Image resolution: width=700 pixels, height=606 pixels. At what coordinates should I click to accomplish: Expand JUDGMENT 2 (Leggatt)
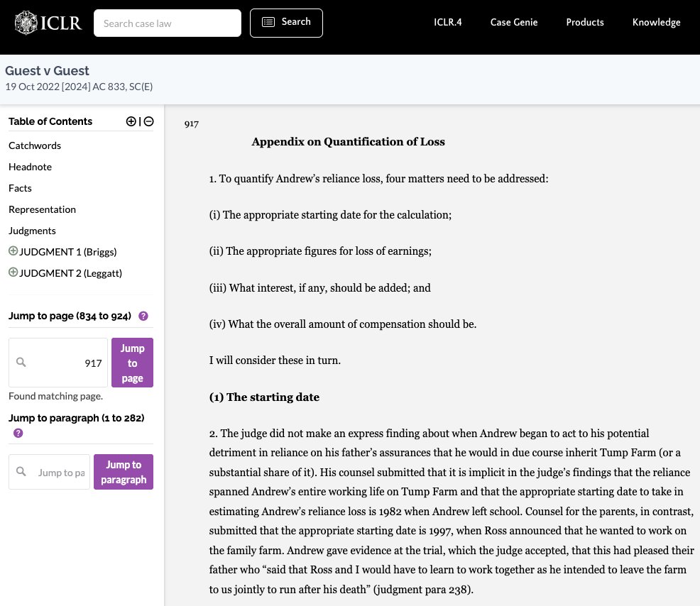tap(13, 272)
